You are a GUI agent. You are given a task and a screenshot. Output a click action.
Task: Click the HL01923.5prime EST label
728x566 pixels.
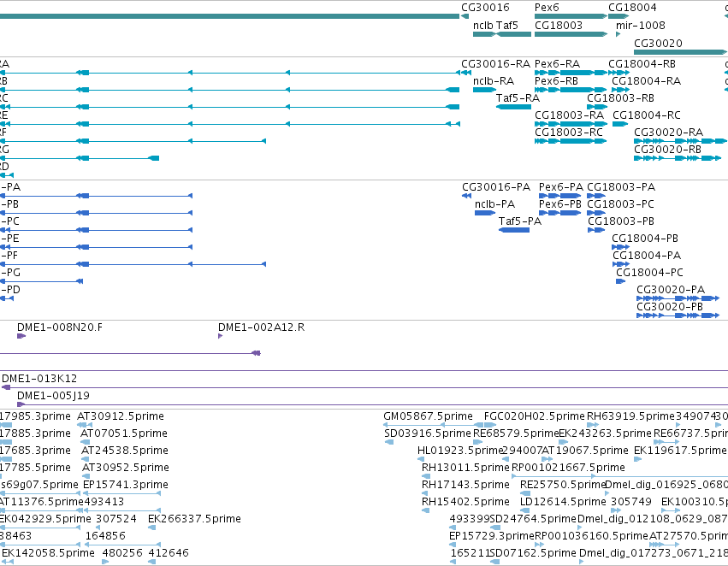(460, 451)
